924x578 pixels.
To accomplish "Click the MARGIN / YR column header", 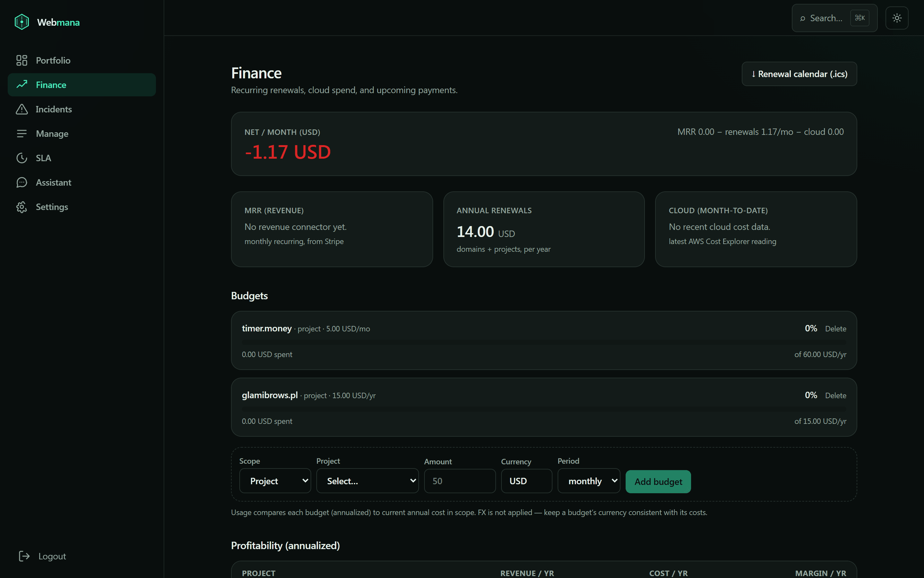I will 820,573.
